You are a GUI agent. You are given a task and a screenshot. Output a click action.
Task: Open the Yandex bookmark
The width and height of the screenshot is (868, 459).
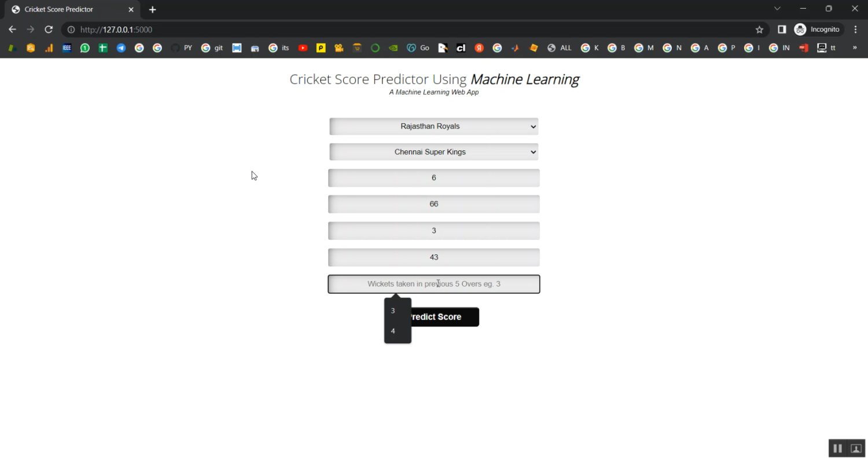click(x=479, y=48)
